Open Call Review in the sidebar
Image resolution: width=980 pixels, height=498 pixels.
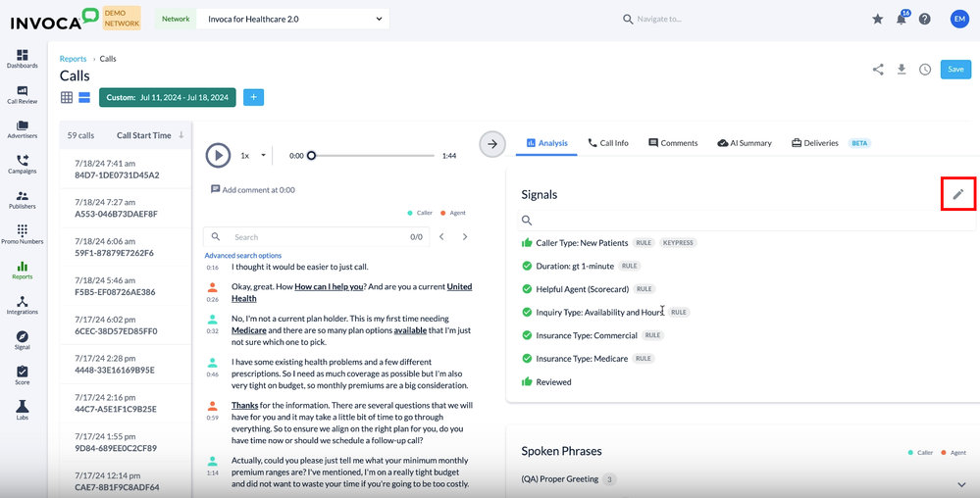click(23, 95)
